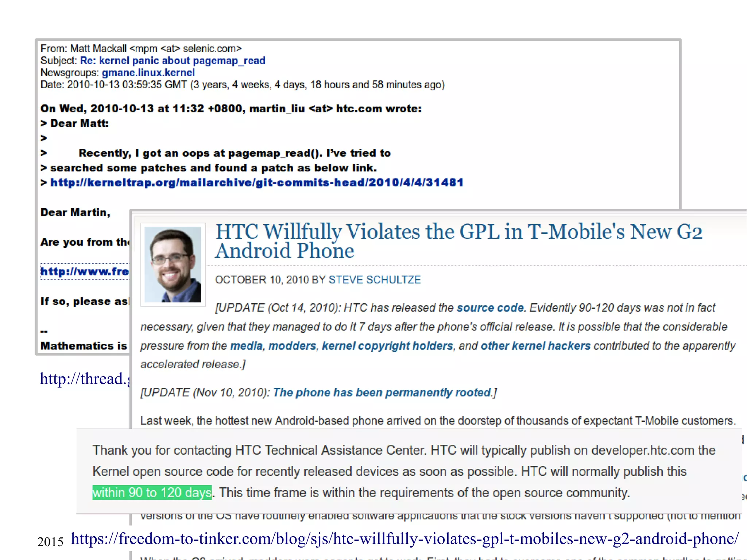The image size is (747, 560).
Task: Open the 'Re: kernel panic about pagemap_read' subject link
Action: [x=173, y=61]
